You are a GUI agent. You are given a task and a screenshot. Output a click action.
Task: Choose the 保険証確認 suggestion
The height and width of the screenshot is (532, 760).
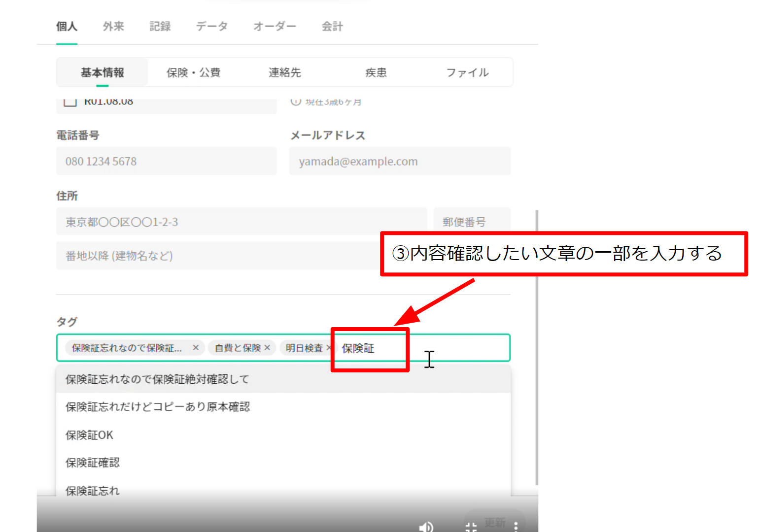click(x=283, y=463)
